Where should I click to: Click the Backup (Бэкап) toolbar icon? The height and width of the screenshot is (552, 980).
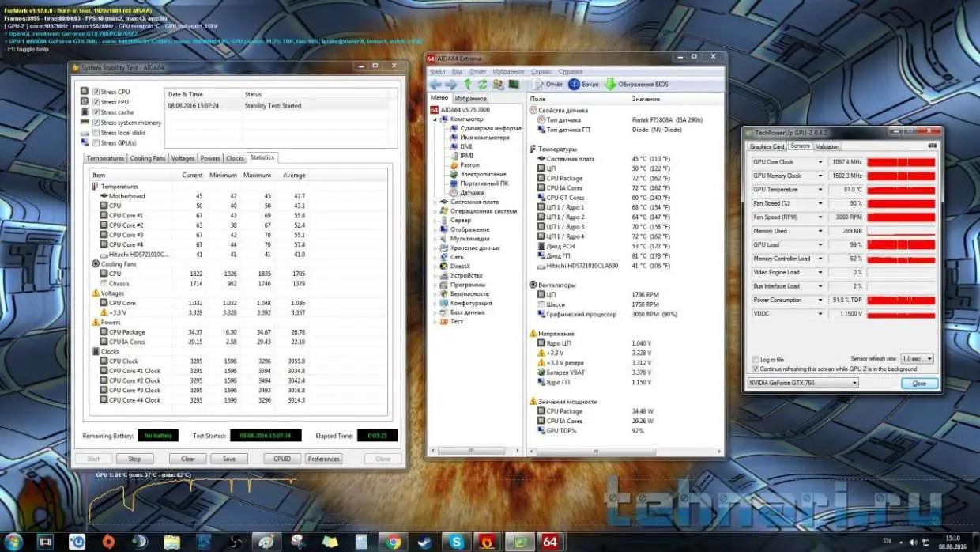coord(575,84)
